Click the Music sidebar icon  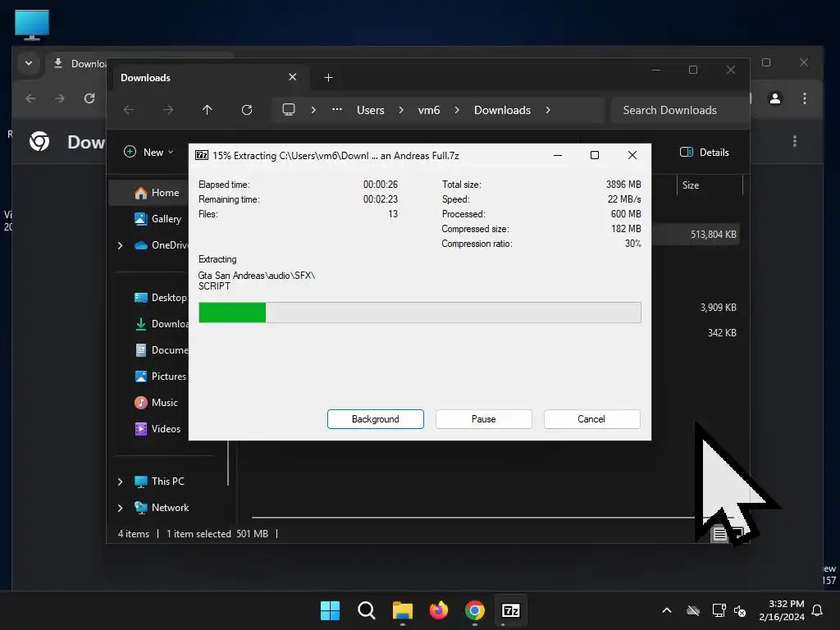click(x=141, y=402)
